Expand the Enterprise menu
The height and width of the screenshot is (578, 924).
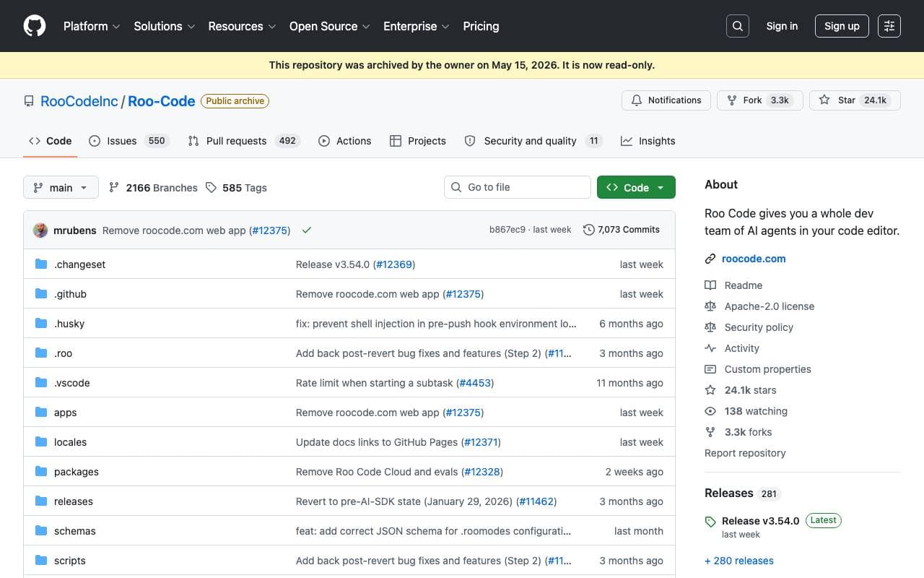tap(417, 26)
